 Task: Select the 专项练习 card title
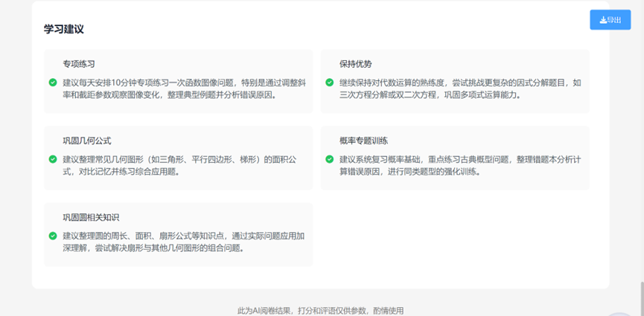click(x=79, y=65)
